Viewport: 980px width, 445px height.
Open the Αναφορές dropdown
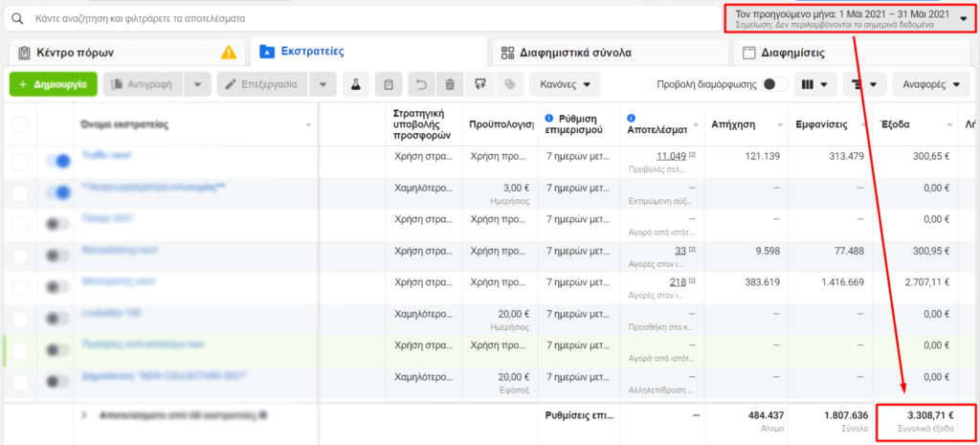[x=930, y=84]
